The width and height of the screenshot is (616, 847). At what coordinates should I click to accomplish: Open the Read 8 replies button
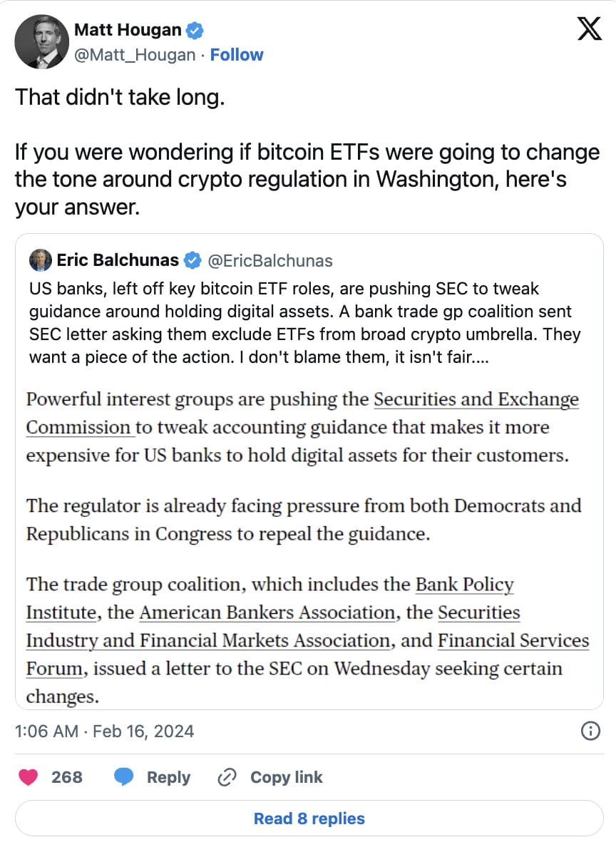tap(308, 818)
